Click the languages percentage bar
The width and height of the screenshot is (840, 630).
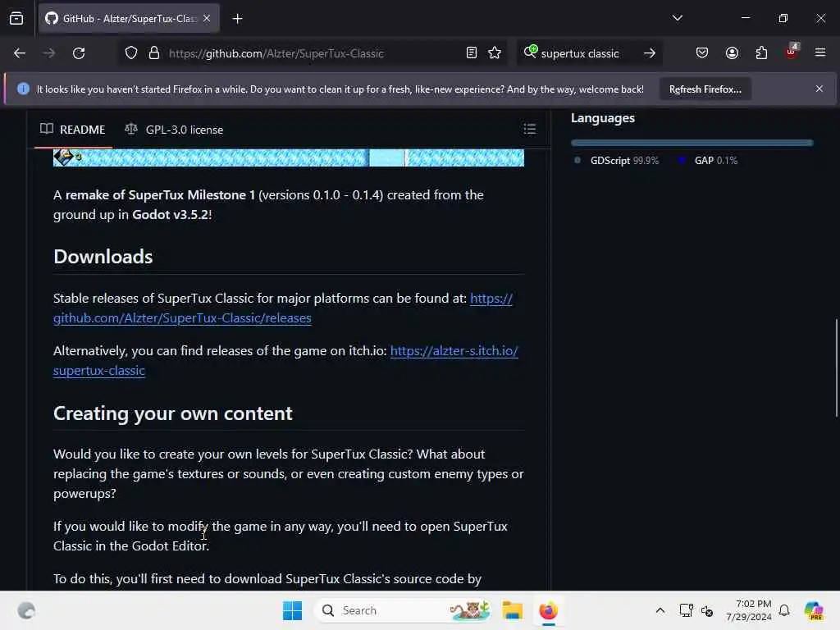point(692,143)
